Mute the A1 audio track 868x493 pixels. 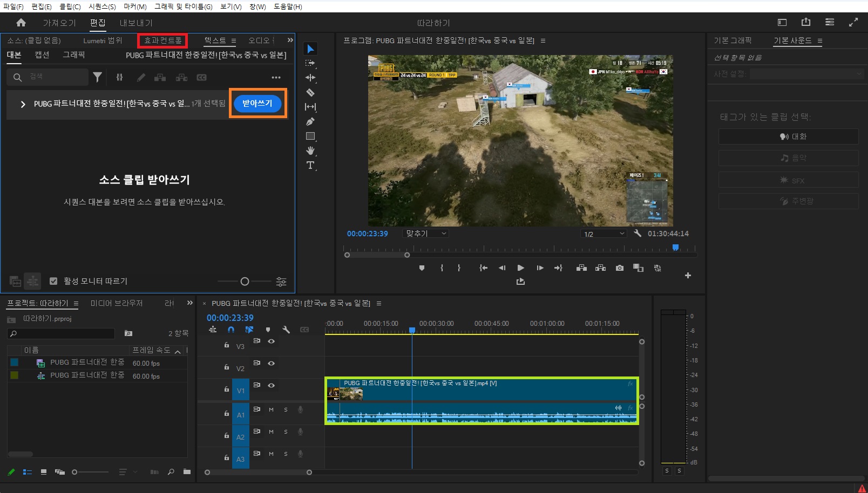pyautogui.click(x=271, y=409)
